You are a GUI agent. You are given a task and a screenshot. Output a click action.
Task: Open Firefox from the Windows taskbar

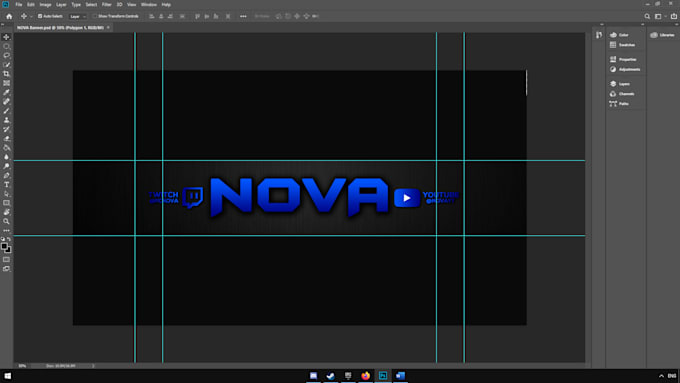(x=365, y=376)
